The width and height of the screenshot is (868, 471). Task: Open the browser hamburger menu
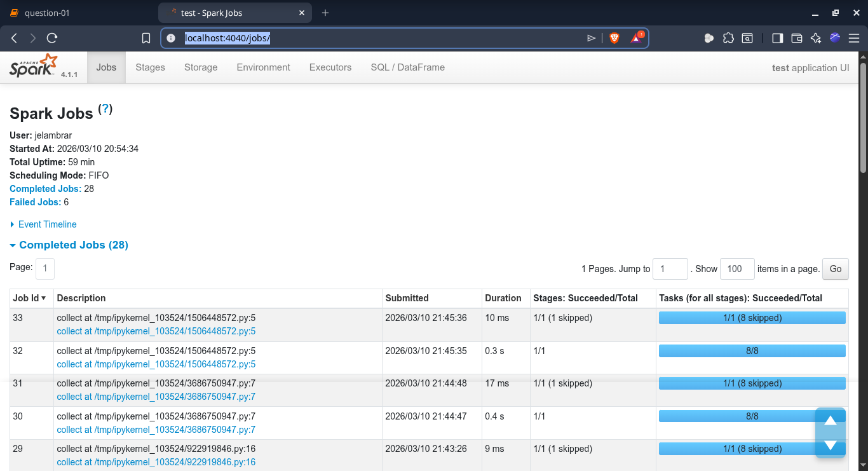[x=853, y=38]
